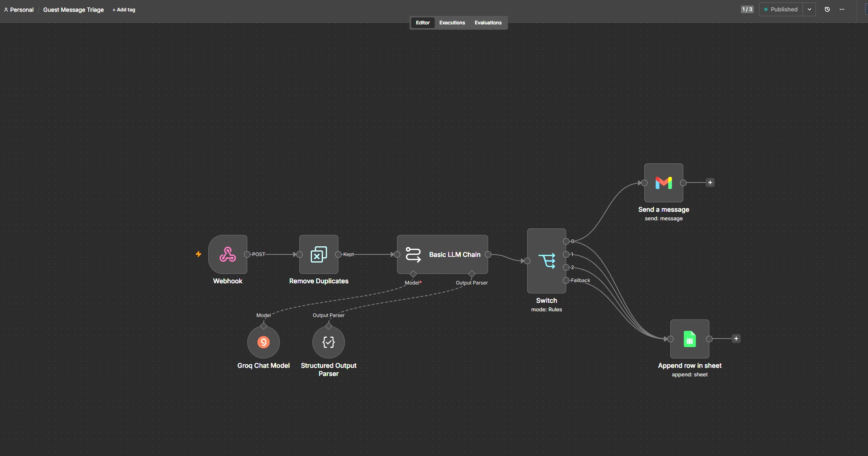
Task: Click the Structured Output Parser top diamond connector
Action: pos(329,326)
